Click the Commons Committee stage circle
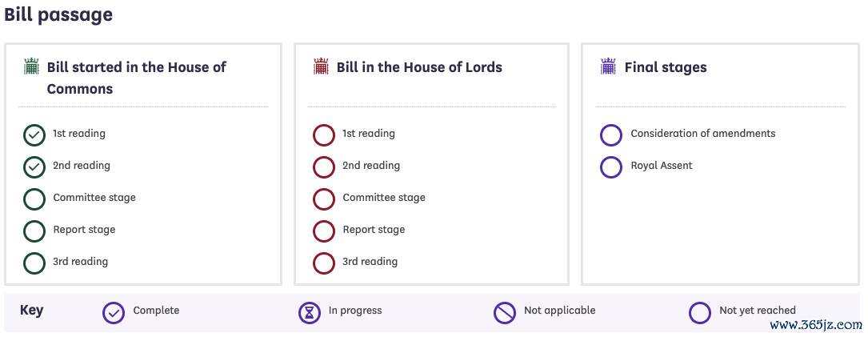The height and width of the screenshot is (337, 868). tap(34, 199)
